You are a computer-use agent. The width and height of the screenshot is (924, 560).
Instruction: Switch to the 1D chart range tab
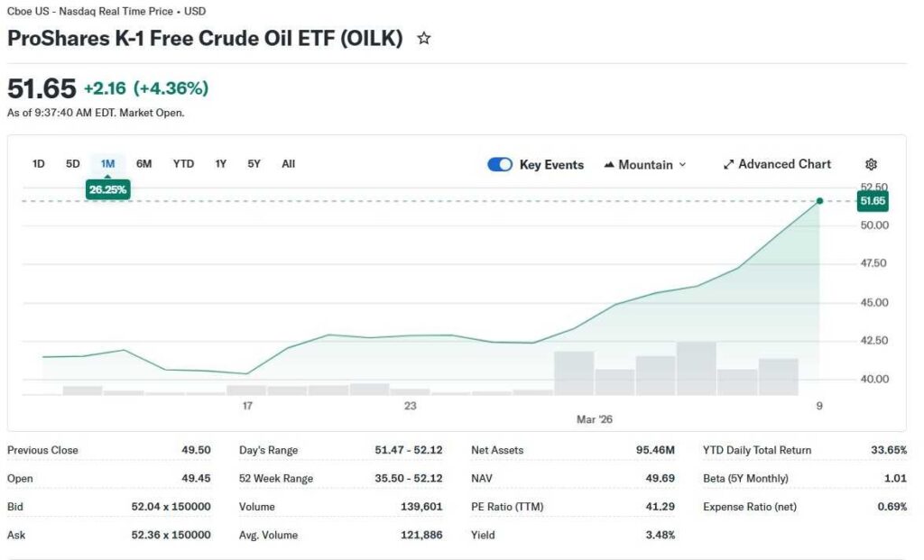pos(38,163)
